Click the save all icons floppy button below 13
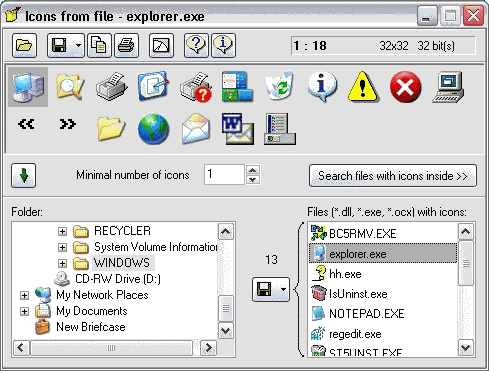The width and height of the screenshot is (489, 371). 265,289
